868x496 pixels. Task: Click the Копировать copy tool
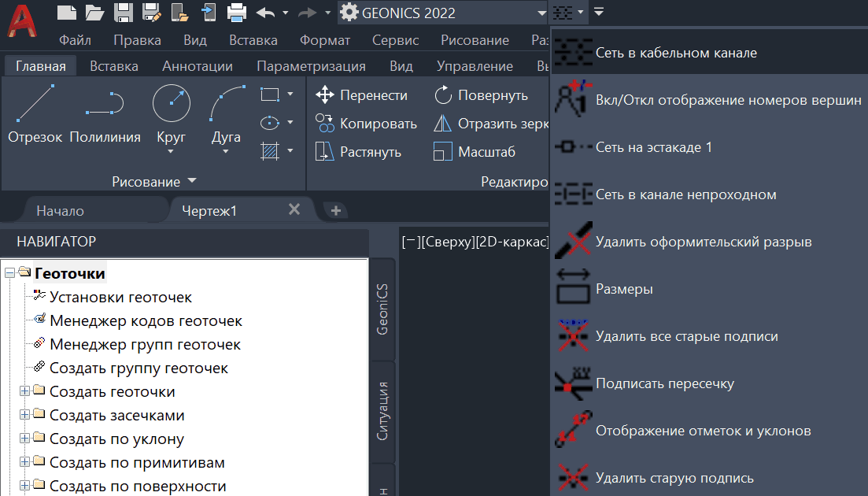pyautogui.click(x=367, y=124)
